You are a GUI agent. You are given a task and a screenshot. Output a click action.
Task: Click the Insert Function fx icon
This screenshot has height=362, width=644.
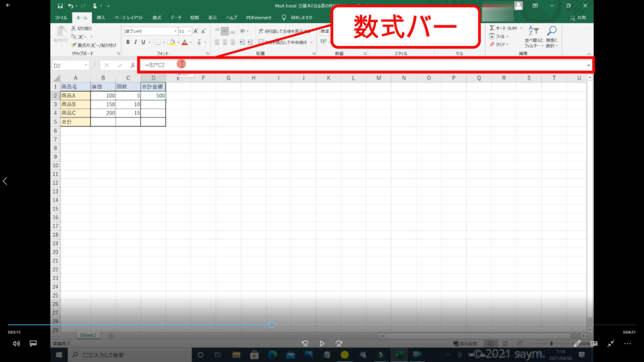point(132,65)
